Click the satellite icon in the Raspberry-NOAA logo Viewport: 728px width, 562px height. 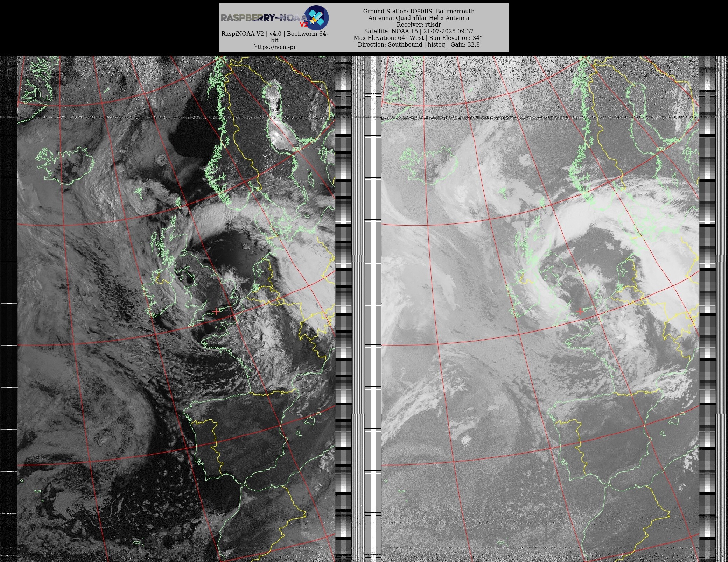pyautogui.click(x=316, y=17)
